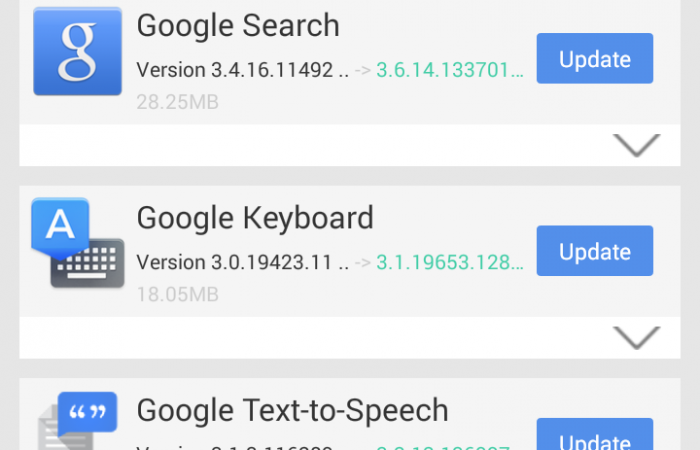
Task: Tap the 18.05MB size label
Action: pyautogui.click(x=177, y=294)
